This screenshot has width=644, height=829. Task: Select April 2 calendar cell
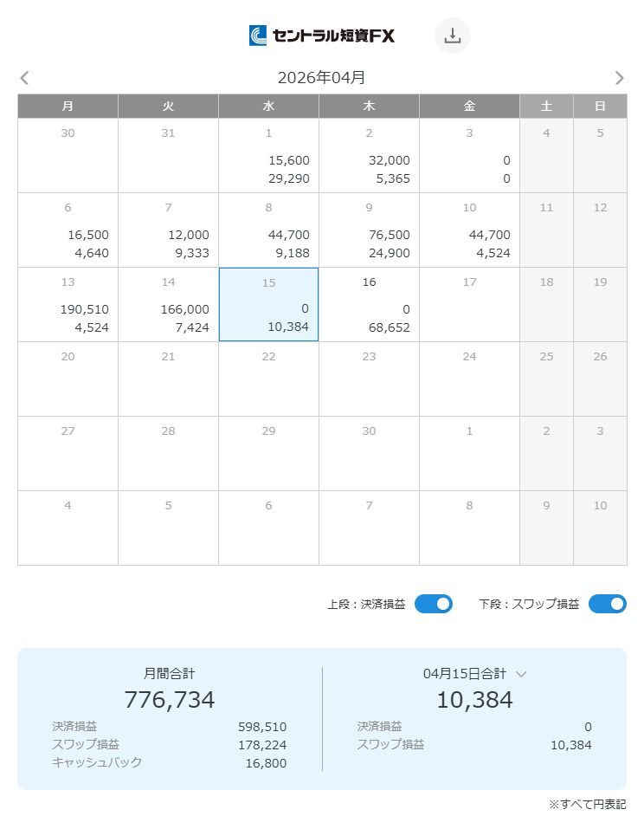click(x=369, y=155)
